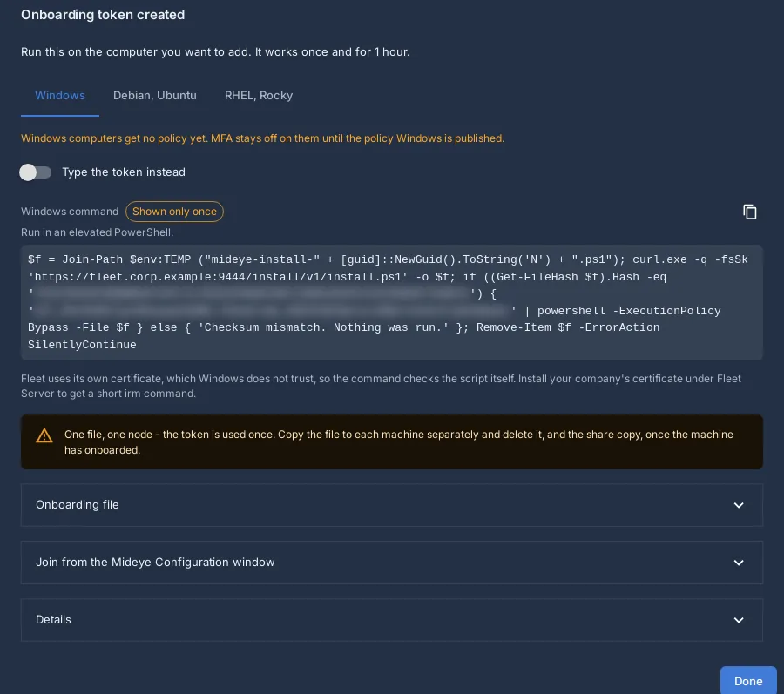Click the Type the token instead label

(124, 172)
